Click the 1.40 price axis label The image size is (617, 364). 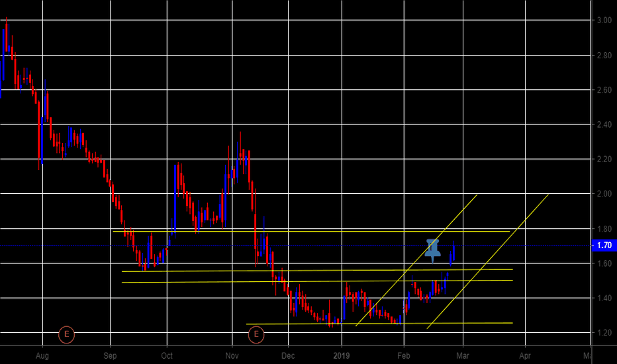point(604,298)
